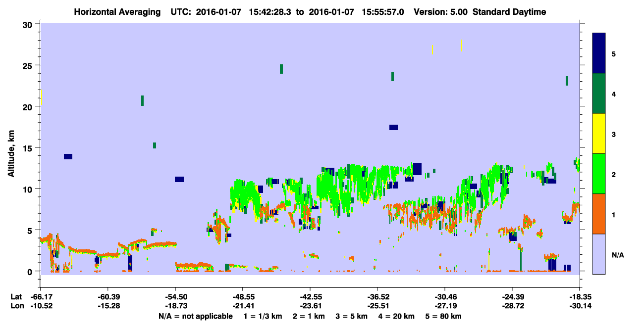The image size is (644, 330).
Task: Click the dark blue level 5 colorbar segment
Action: (599, 53)
